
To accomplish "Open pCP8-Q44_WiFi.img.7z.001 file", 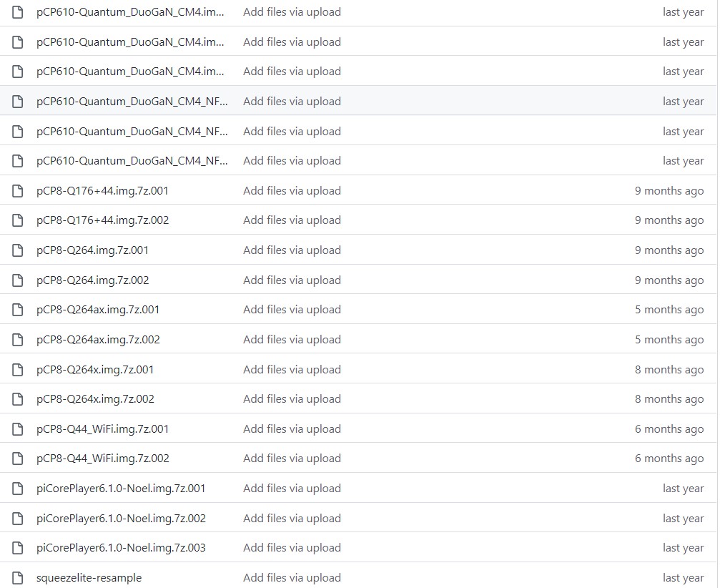I will pos(103,429).
